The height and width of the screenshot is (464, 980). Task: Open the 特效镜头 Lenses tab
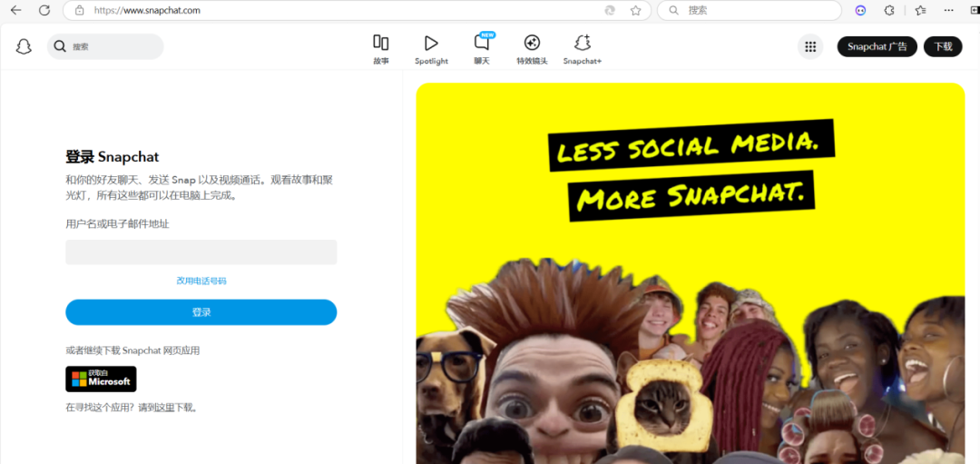click(x=532, y=50)
